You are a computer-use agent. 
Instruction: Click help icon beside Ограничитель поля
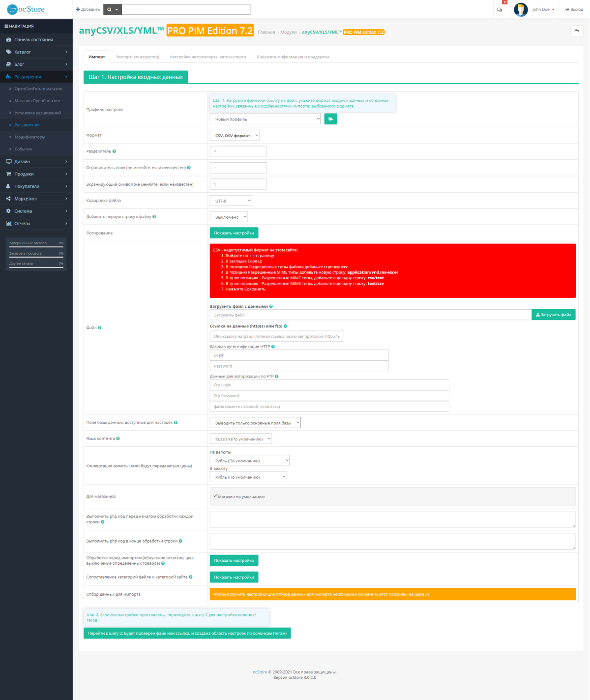[x=189, y=168]
